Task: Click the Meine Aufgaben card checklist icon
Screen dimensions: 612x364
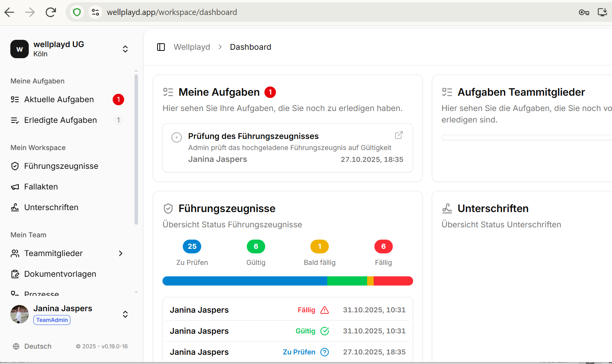Action: point(168,92)
